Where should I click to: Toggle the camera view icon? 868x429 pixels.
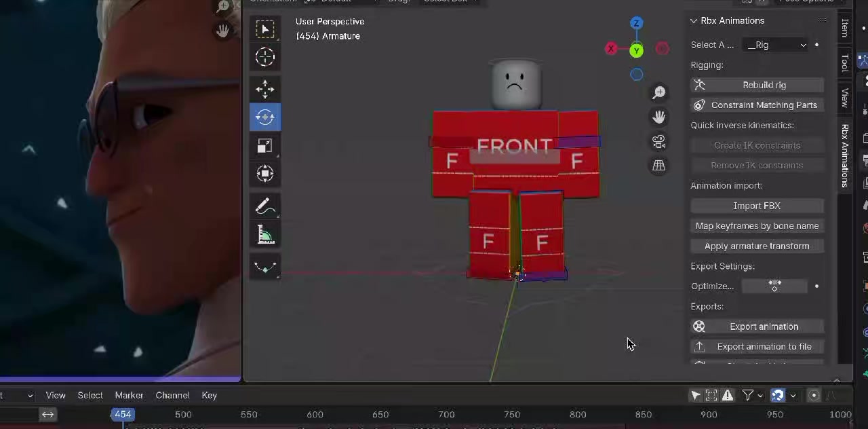coord(658,141)
